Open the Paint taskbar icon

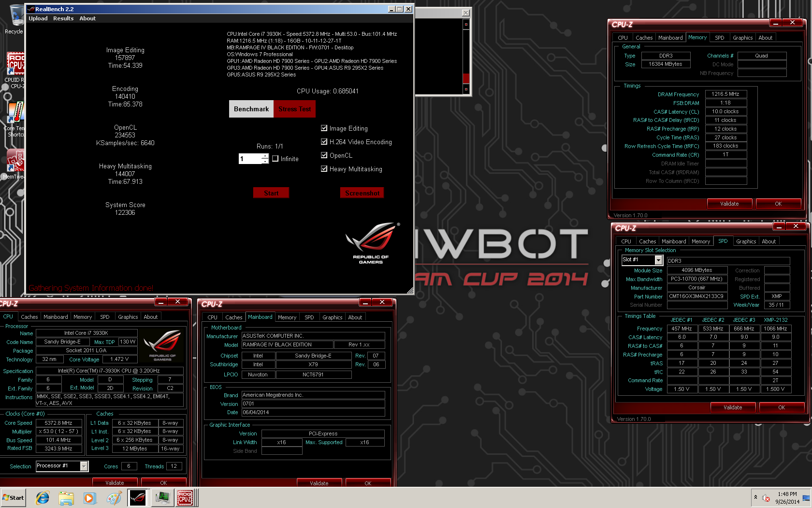pos(114,498)
